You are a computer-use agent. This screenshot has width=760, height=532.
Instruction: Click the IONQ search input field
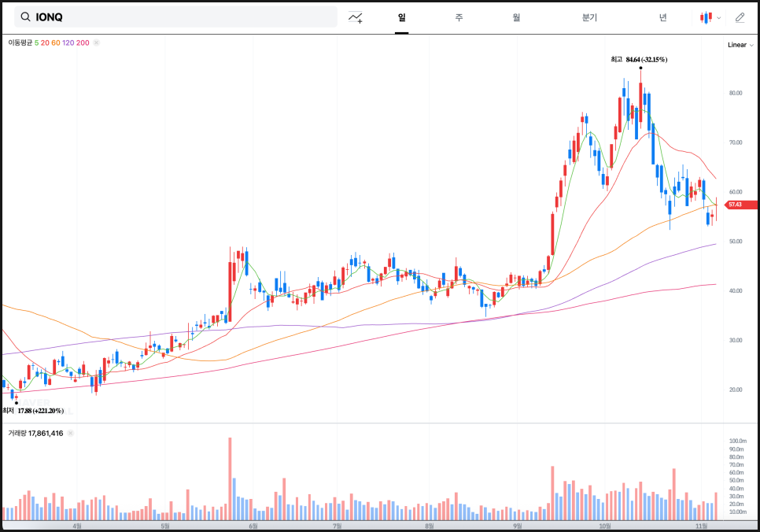(181, 17)
